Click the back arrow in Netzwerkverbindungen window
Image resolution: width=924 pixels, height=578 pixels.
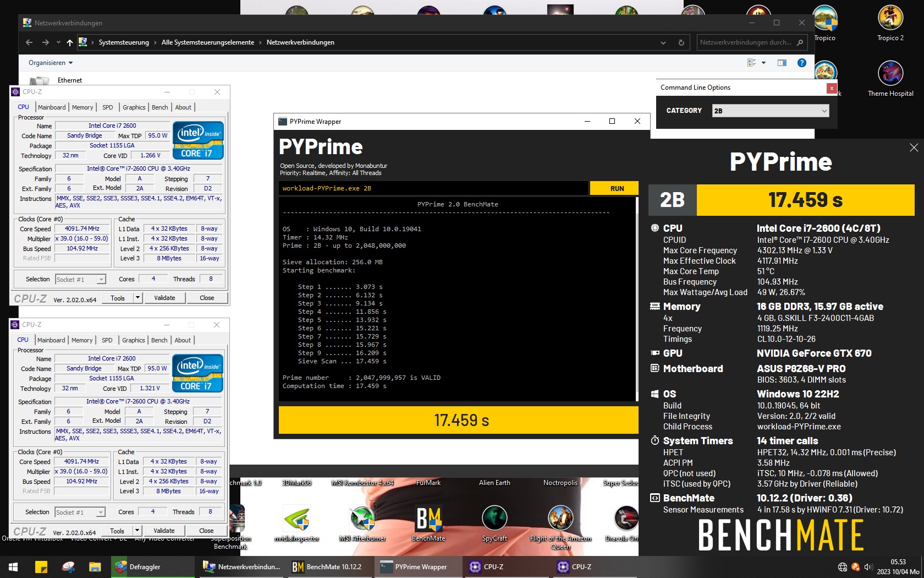coord(29,42)
